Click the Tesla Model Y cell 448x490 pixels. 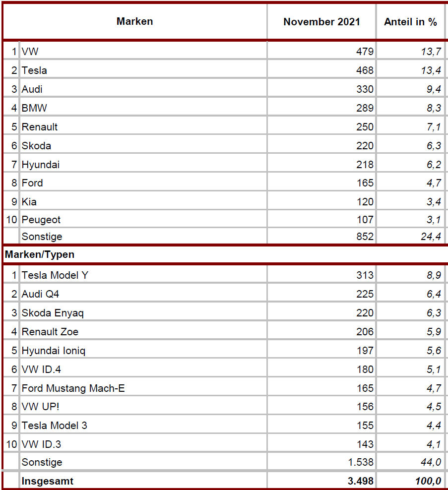point(143,275)
